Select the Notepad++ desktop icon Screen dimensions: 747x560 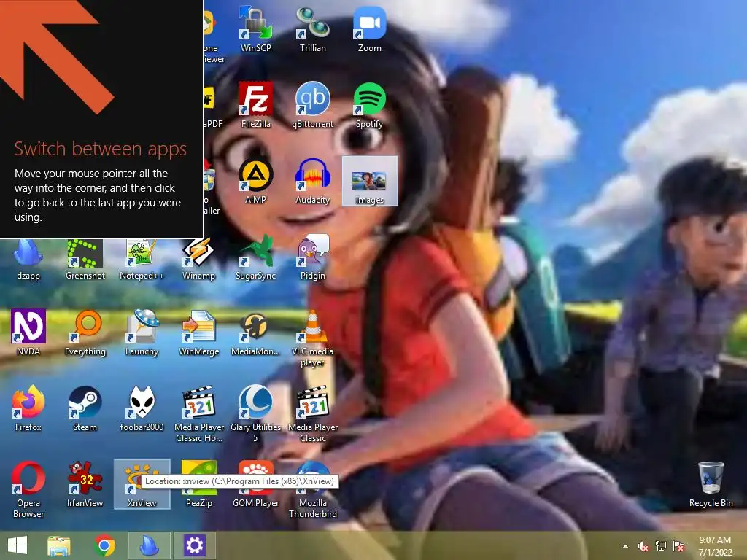142,260
